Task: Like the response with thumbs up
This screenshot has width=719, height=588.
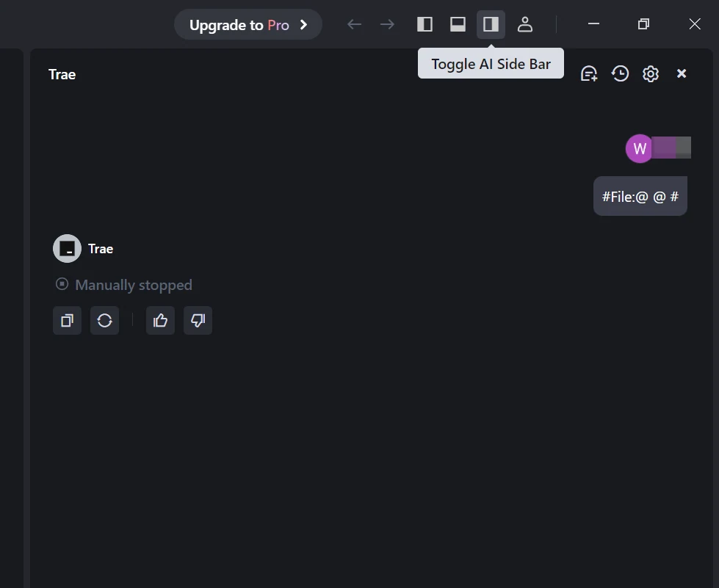Action: 160,320
